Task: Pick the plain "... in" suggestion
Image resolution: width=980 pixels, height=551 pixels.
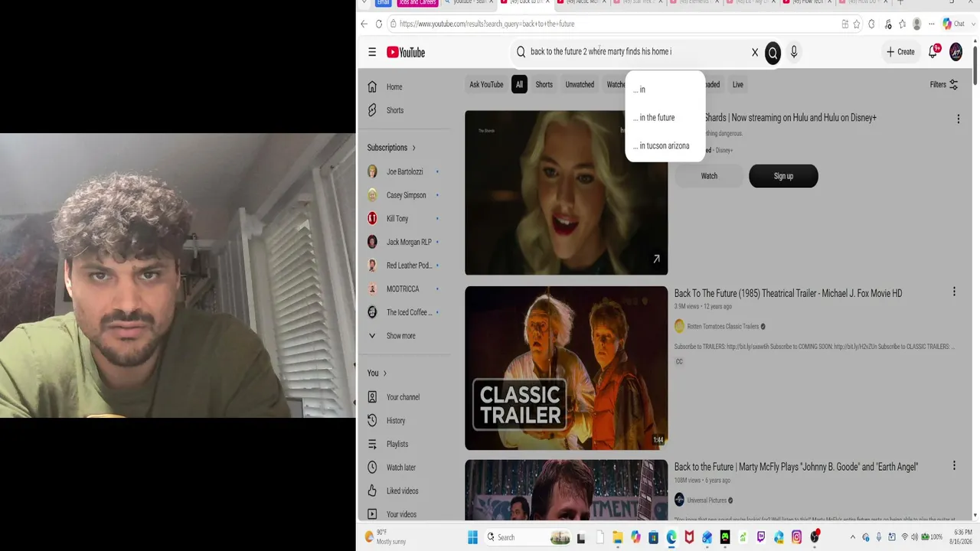Action: [665, 90]
